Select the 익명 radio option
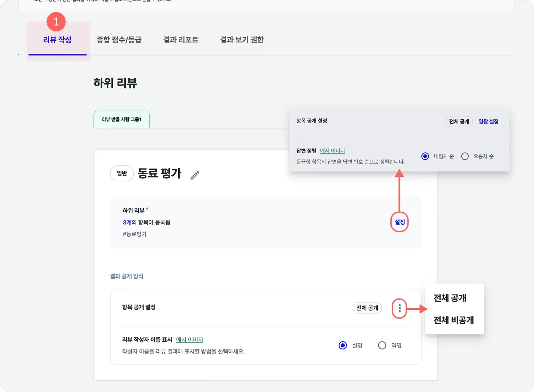Image resolution: width=534 pixels, height=392 pixels. coord(382,345)
